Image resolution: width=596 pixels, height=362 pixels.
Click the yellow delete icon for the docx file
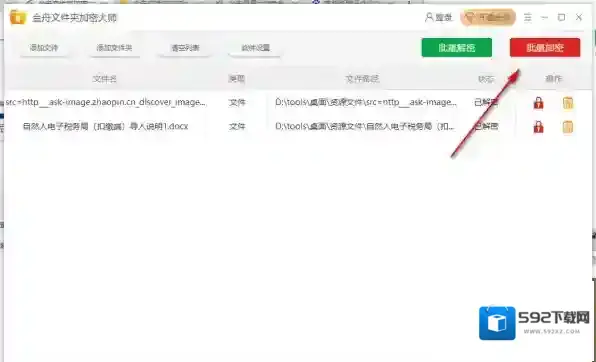[x=568, y=127]
